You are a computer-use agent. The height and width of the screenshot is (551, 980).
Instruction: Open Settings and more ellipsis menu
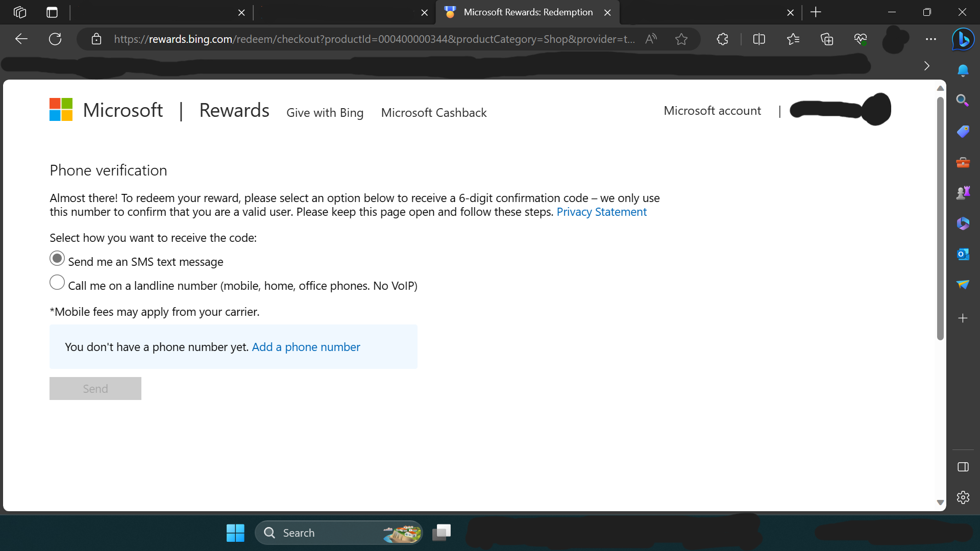pos(930,39)
